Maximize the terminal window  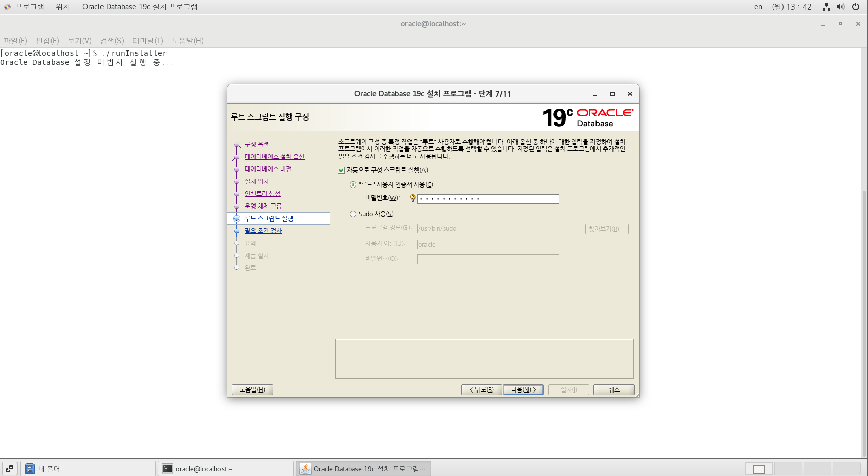(841, 24)
